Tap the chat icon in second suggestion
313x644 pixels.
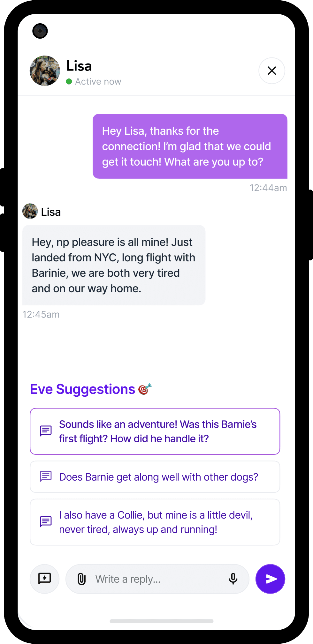(x=46, y=477)
